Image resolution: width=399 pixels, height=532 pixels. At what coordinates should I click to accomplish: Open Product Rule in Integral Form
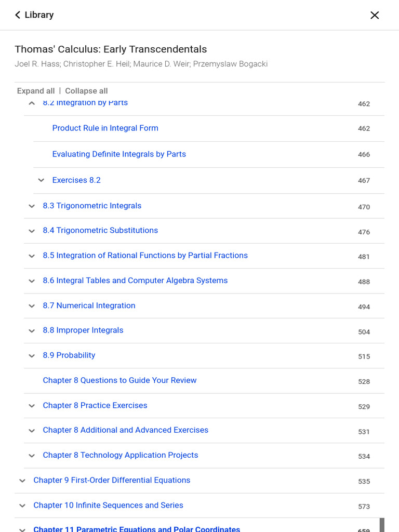[105, 128]
